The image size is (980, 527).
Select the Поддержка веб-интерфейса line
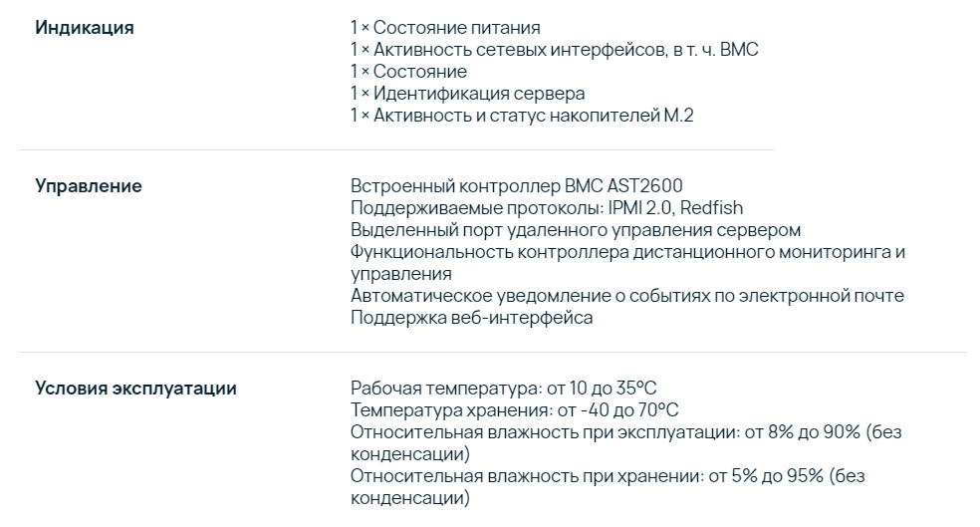(471, 317)
